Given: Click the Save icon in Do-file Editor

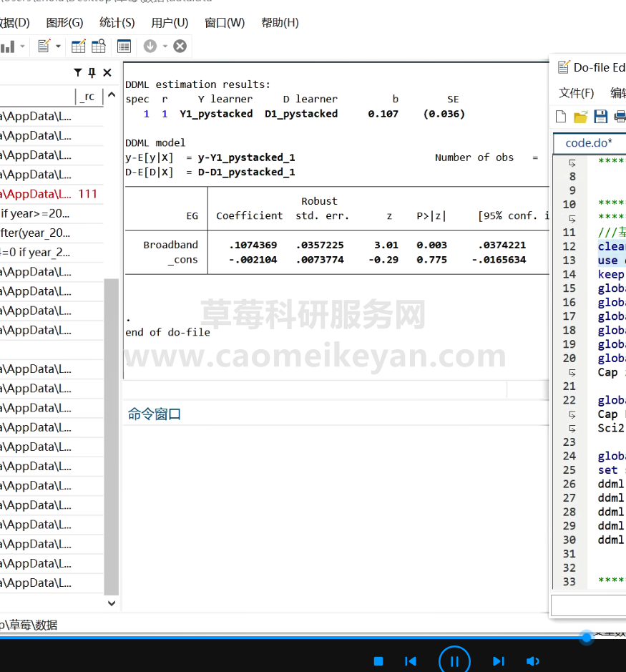Looking at the screenshot, I should coord(600,117).
